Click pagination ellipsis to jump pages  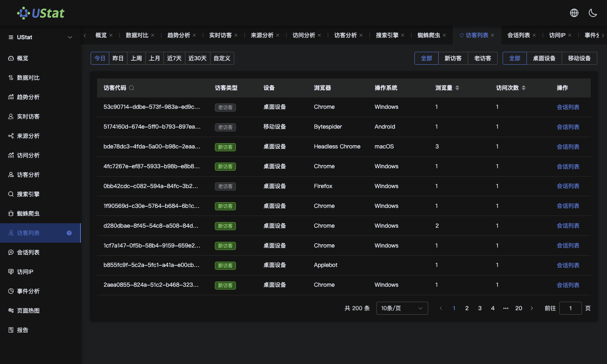[506, 308]
